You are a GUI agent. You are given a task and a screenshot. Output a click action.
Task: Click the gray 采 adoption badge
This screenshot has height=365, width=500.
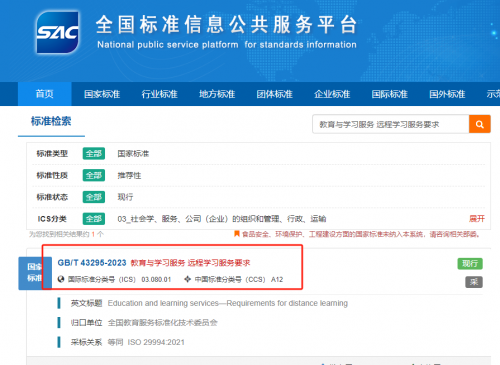point(474,282)
